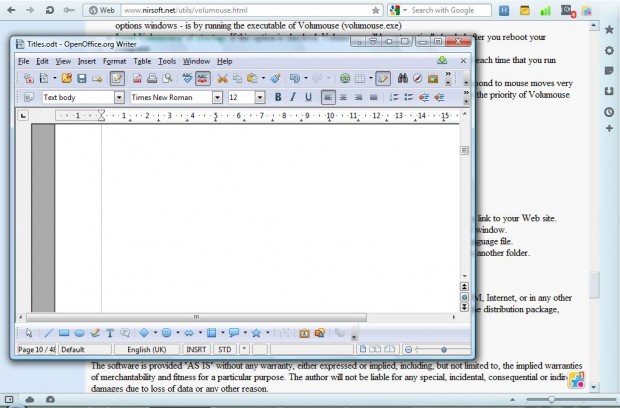Open the Navigator compass icon

click(418, 78)
